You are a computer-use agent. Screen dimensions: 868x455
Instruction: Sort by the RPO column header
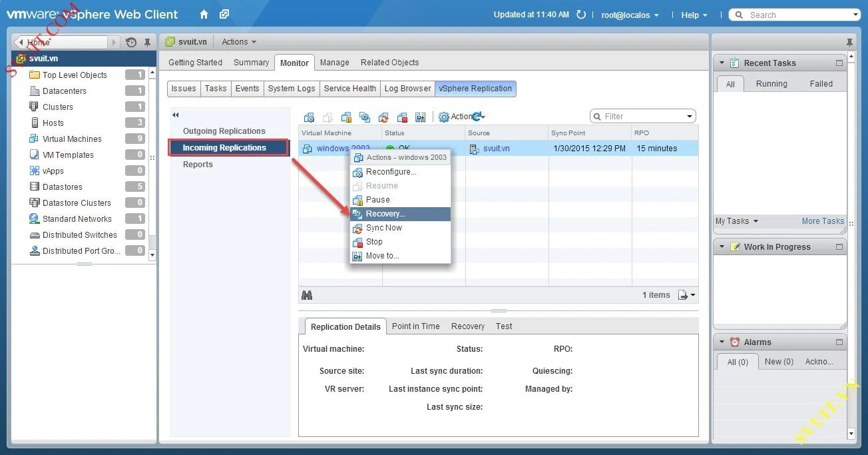coord(665,133)
